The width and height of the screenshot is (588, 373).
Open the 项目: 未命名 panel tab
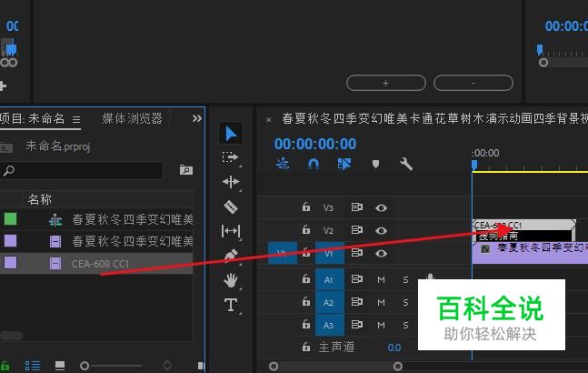coord(32,118)
